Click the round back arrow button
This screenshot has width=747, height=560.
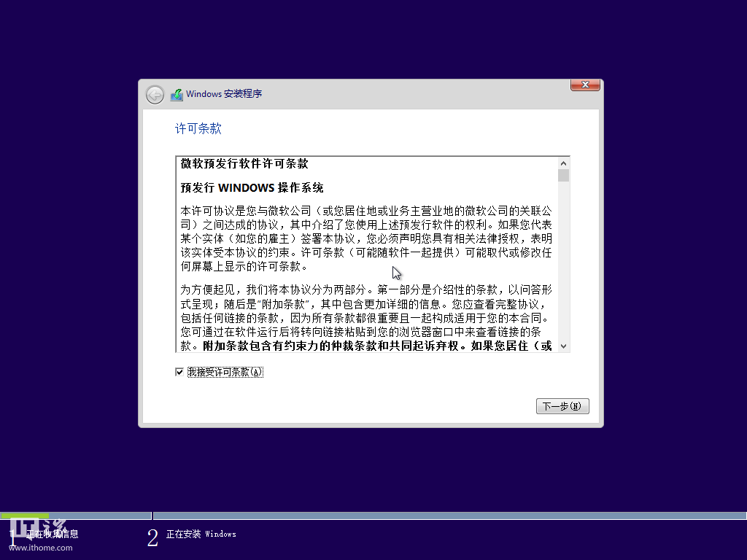pos(155,95)
